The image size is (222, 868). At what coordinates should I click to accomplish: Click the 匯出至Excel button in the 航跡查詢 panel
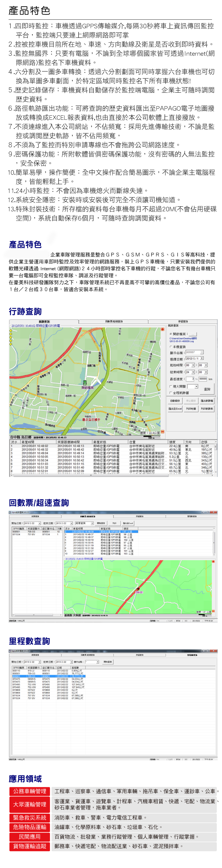point(175,409)
